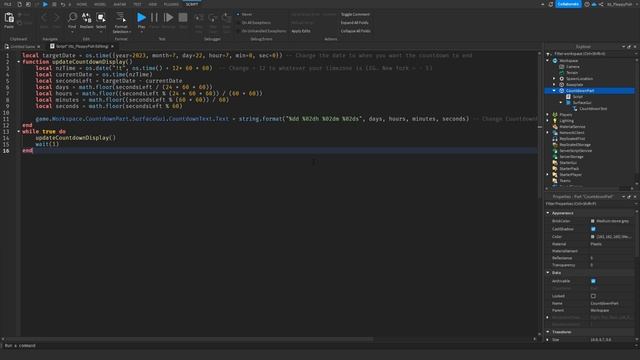Viewport: 640px width, 360px height.
Task: Select the Never debug errors option
Action: 244,14
